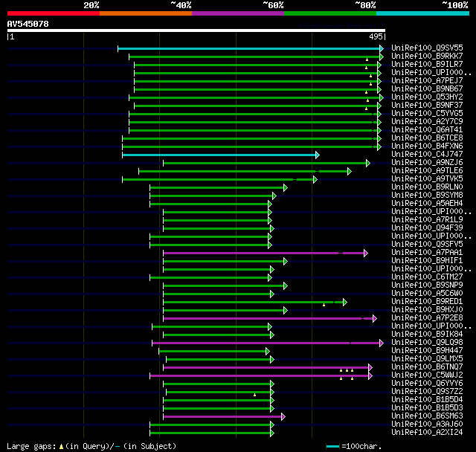The image size is (476, 452).
Task: Click the AV545078 query name
Action: click(x=28, y=24)
